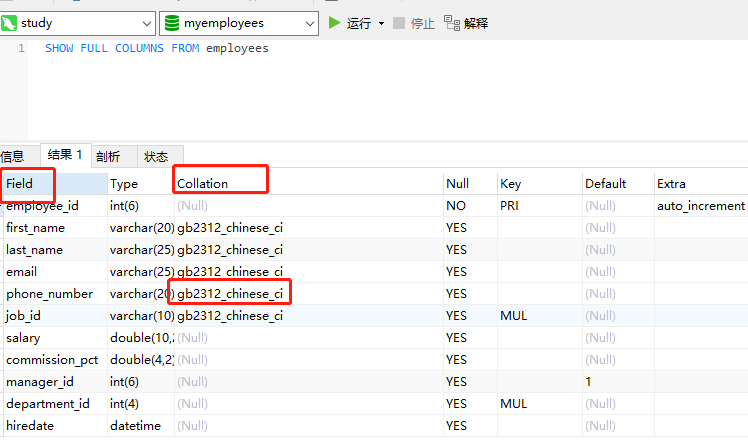The height and width of the screenshot is (446, 748).
Task: Click the auto_increment cell in Extra column
Action: click(700, 205)
